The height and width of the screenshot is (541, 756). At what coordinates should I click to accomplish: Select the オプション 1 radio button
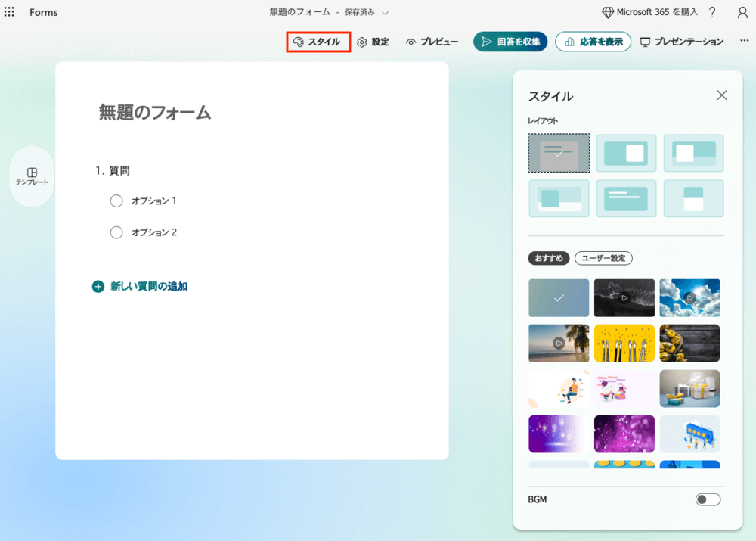coord(116,201)
